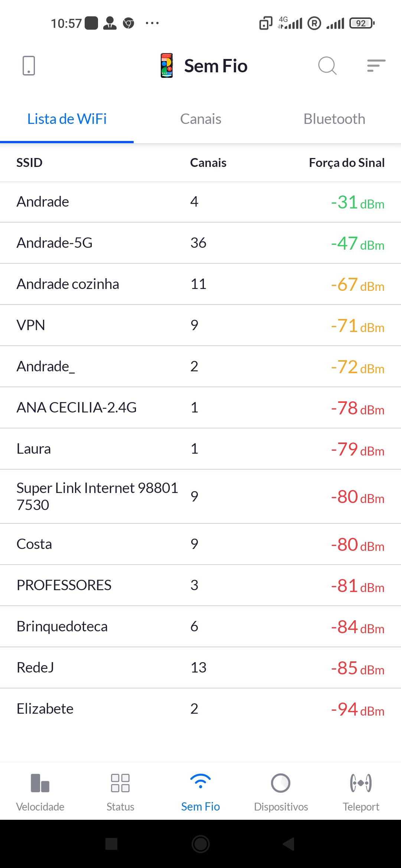Switch to the Canais tab
401x868 pixels.
[x=200, y=119]
